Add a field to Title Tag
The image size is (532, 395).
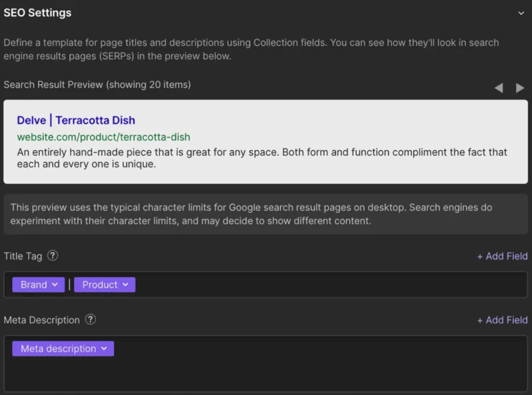pos(502,256)
